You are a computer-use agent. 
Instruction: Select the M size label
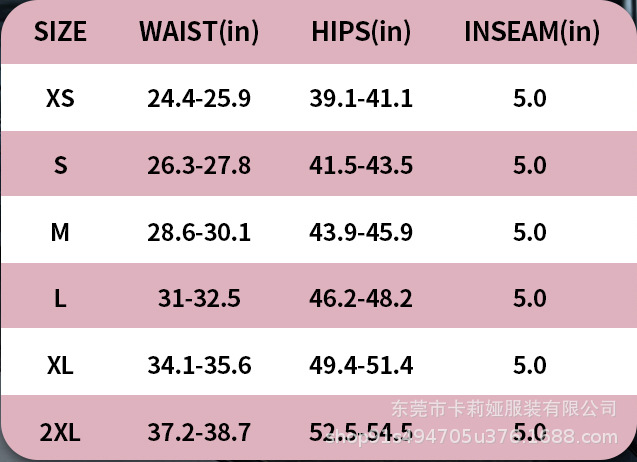point(60,232)
